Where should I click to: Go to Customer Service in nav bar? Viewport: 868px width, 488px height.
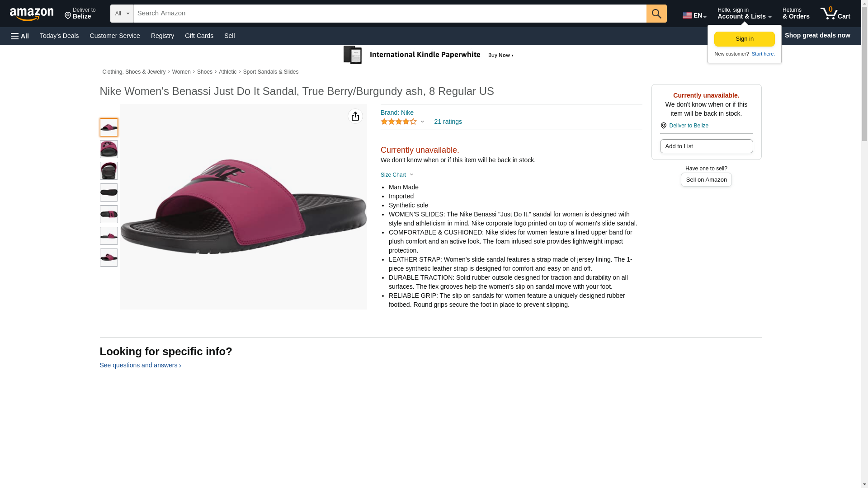[115, 36]
